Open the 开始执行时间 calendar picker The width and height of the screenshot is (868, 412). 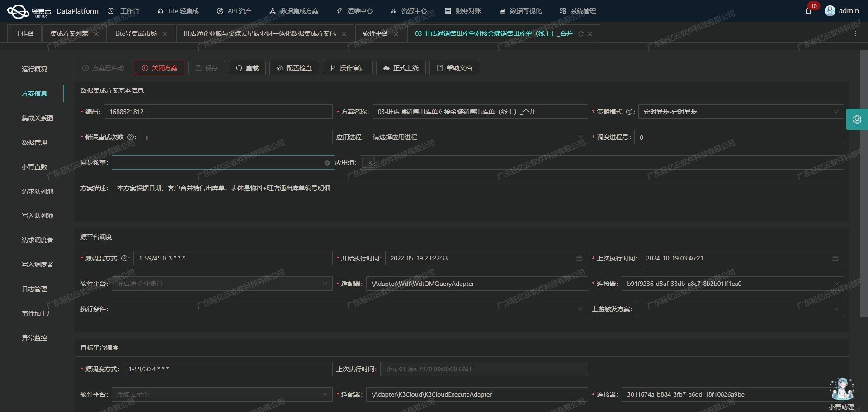pyautogui.click(x=580, y=258)
